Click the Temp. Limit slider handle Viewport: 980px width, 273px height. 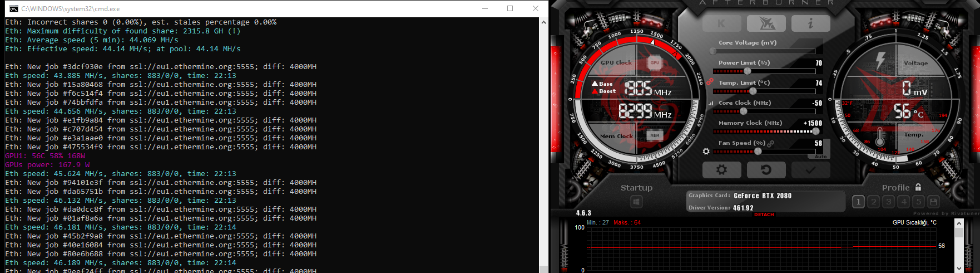753,91
